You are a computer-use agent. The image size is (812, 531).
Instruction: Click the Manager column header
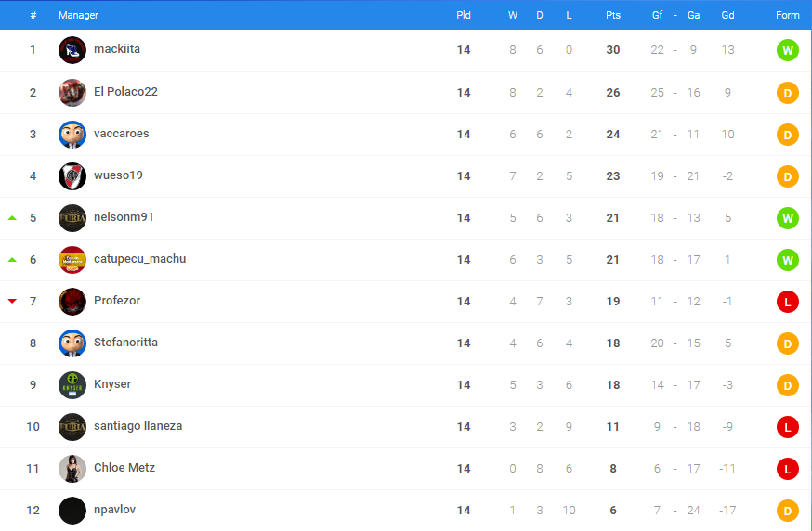78,15
